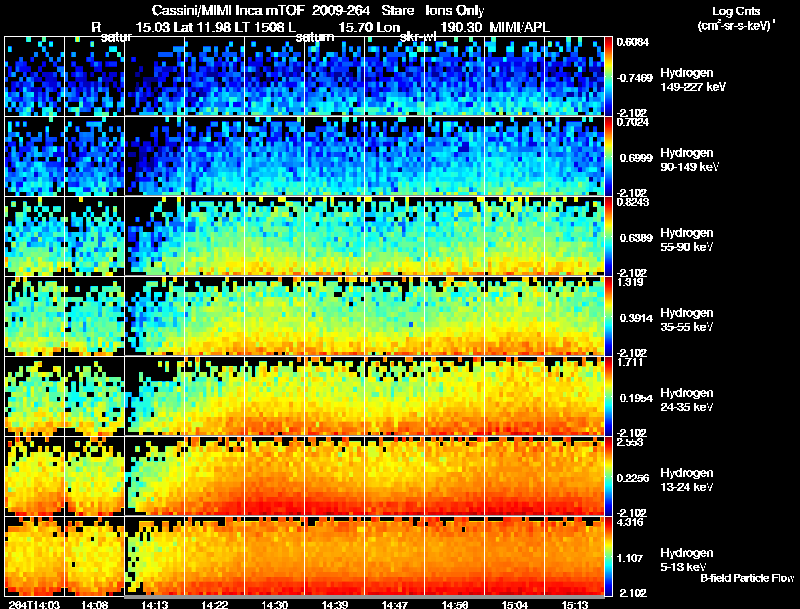Screen dimensions: 800x609
Task: Click the '1.107' color scale value
Action: point(630,559)
